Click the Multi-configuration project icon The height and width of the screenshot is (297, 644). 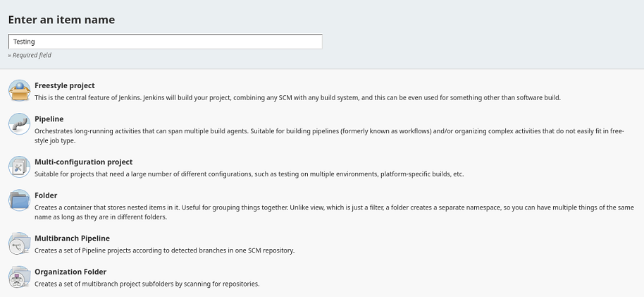pyautogui.click(x=19, y=167)
